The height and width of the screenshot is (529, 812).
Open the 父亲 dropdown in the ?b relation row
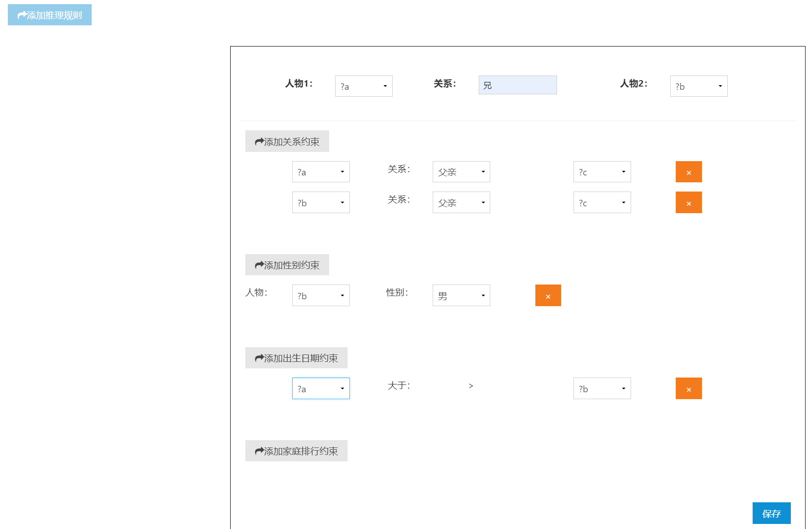tap(461, 203)
